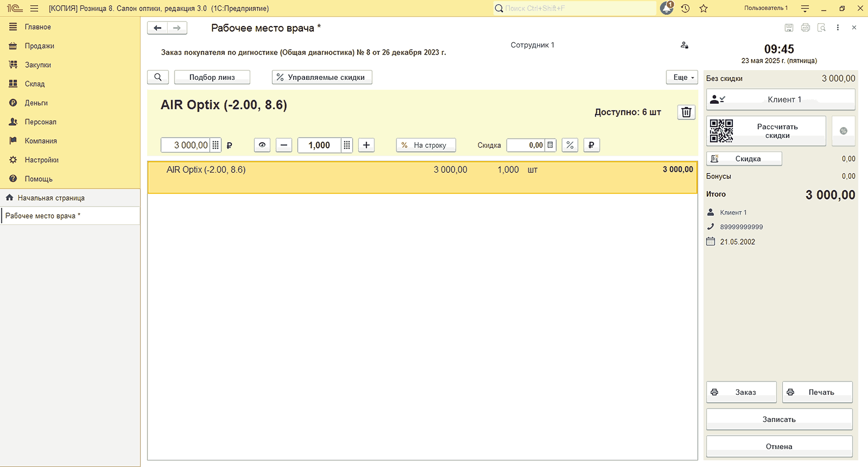Close the Рабочее место врача form
868x467 pixels.
[x=854, y=28]
